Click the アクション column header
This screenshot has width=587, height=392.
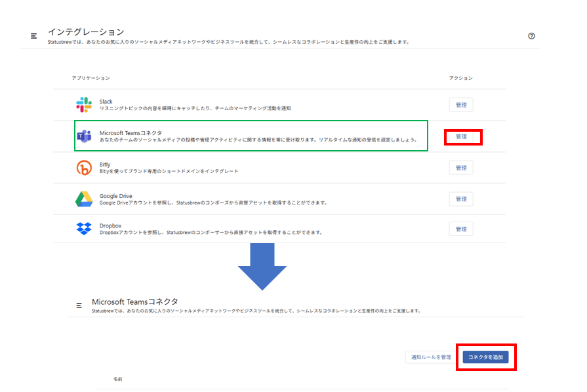tap(460, 78)
